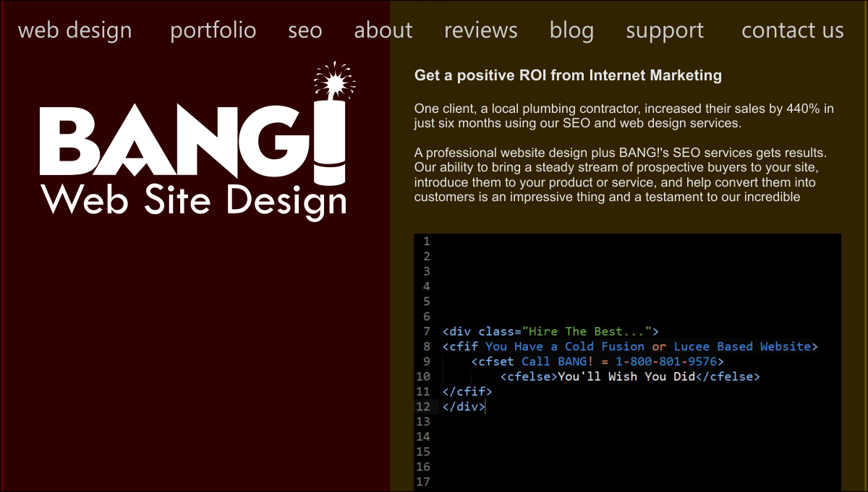The width and height of the screenshot is (868, 492).
Task: Open the seo navigation link
Action: pos(305,30)
